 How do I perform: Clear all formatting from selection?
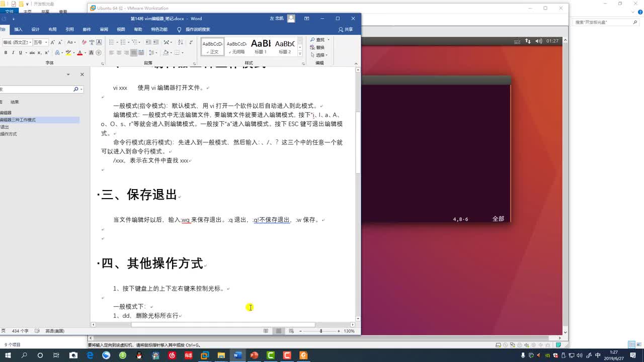pyautogui.click(x=84, y=42)
